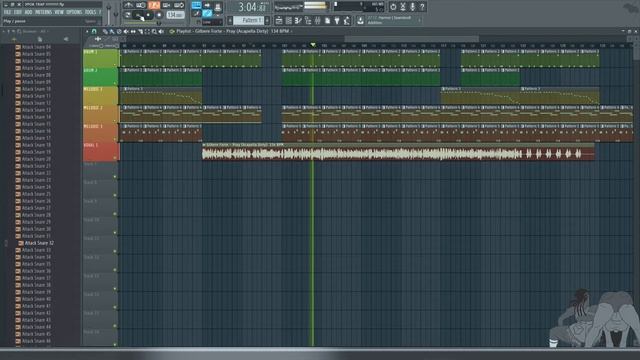Open Pattern 3 clip menu in MELODIC 1
This screenshot has width=640, height=360.
point(125,89)
